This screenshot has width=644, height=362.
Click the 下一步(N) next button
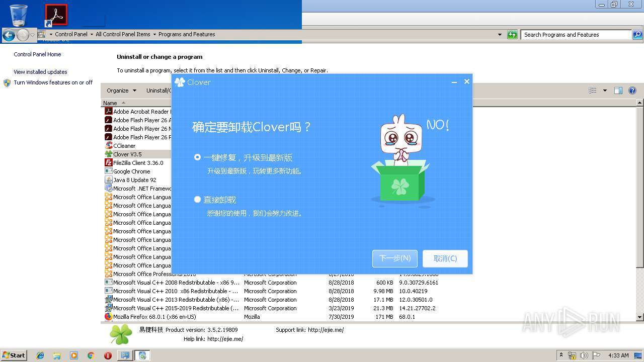pos(395,258)
